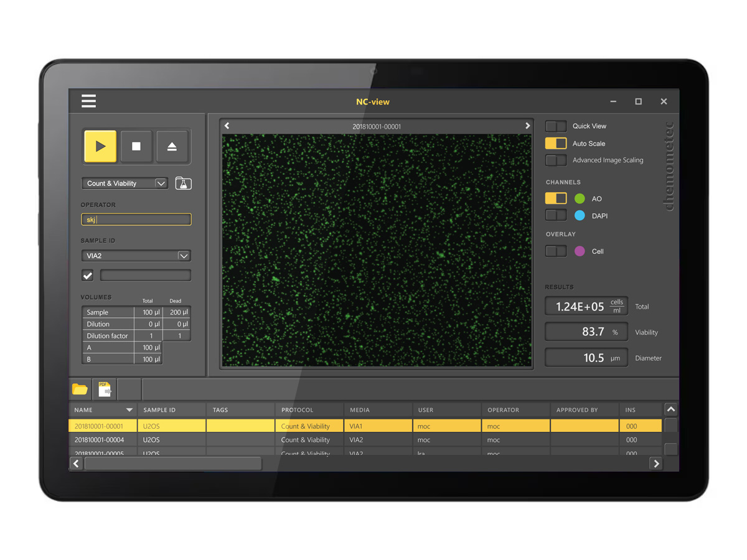Viewport: 747px width, 560px height.
Task: Select row 201810001-00001
Action: (x=365, y=426)
